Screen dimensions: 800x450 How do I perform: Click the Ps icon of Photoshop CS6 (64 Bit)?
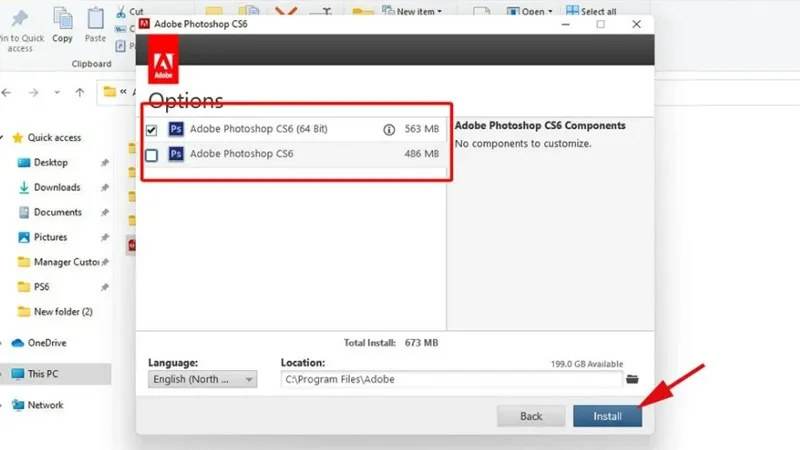pos(176,129)
